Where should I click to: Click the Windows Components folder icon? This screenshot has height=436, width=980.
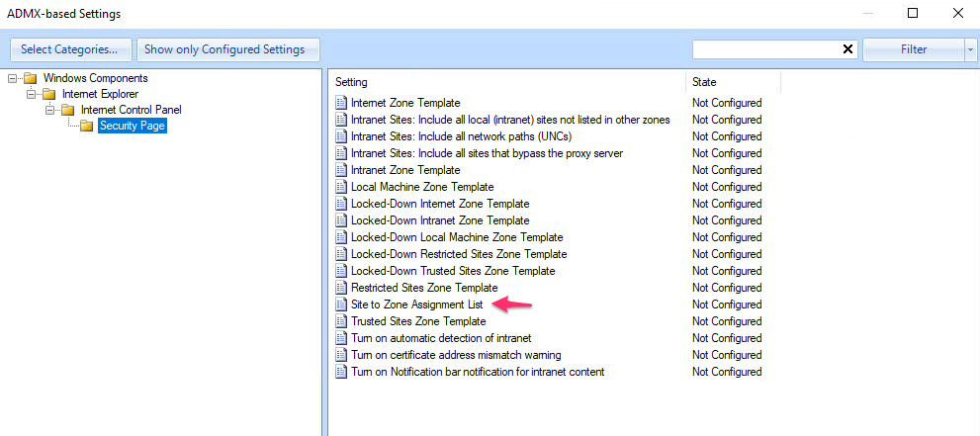(31, 79)
